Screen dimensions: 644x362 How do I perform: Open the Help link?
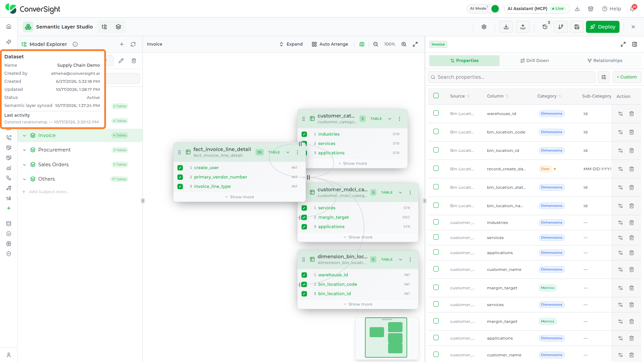pos(611,9)
